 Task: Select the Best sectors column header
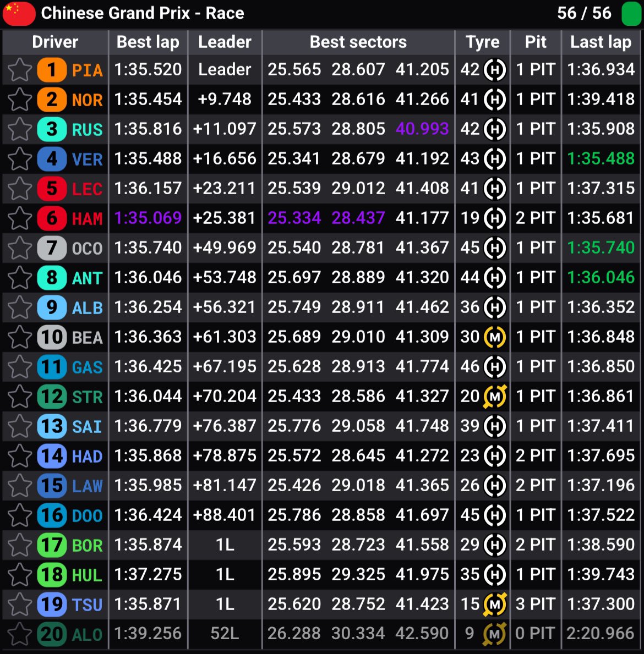pos(358,42)
